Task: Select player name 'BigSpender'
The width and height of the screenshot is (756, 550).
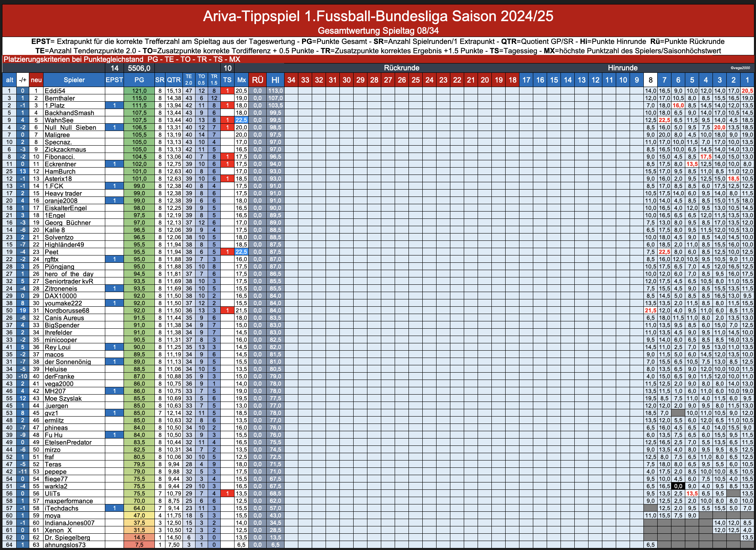Action: pos(62,325)
